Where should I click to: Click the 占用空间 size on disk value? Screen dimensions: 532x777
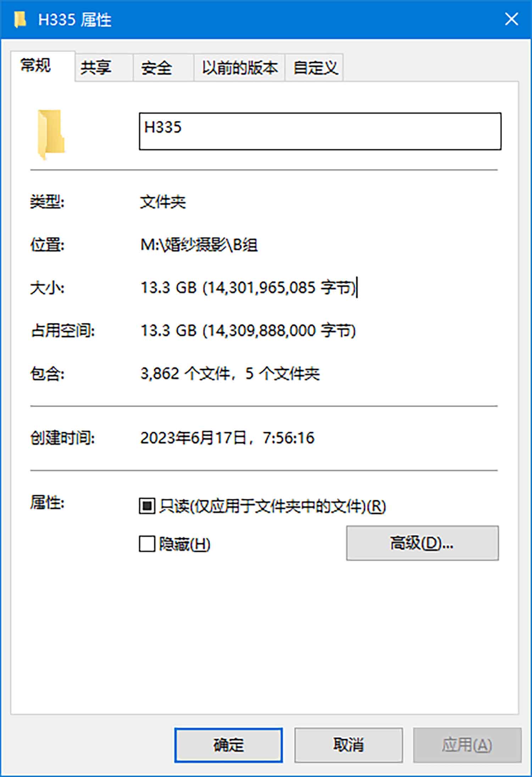(248, 331)
